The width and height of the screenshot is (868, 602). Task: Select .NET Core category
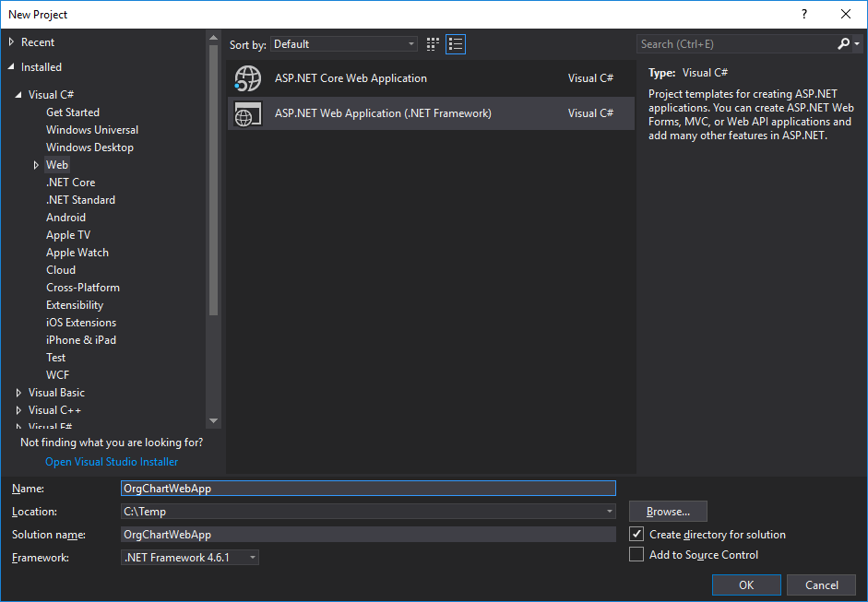click(x=70, y=183)
